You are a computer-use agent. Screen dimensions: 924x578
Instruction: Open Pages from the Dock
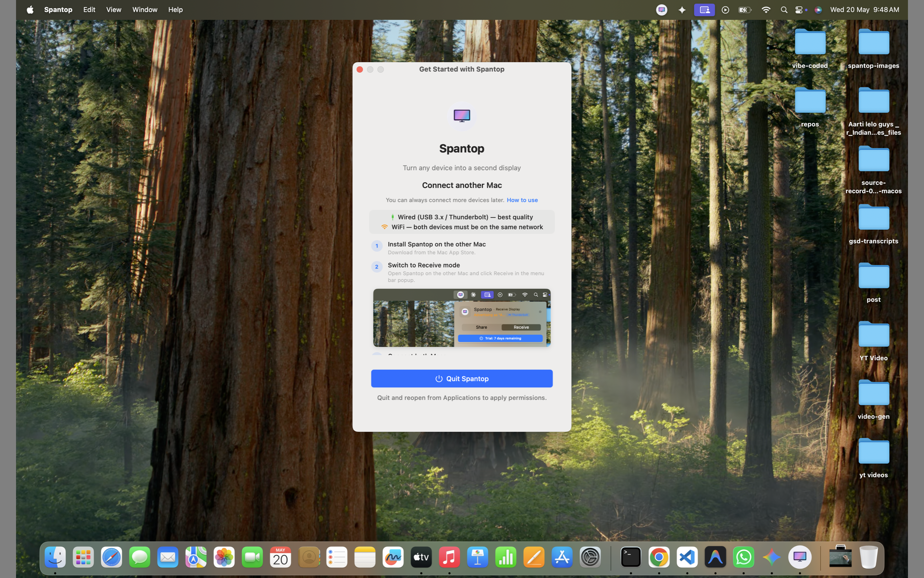[x=534, y=557]
